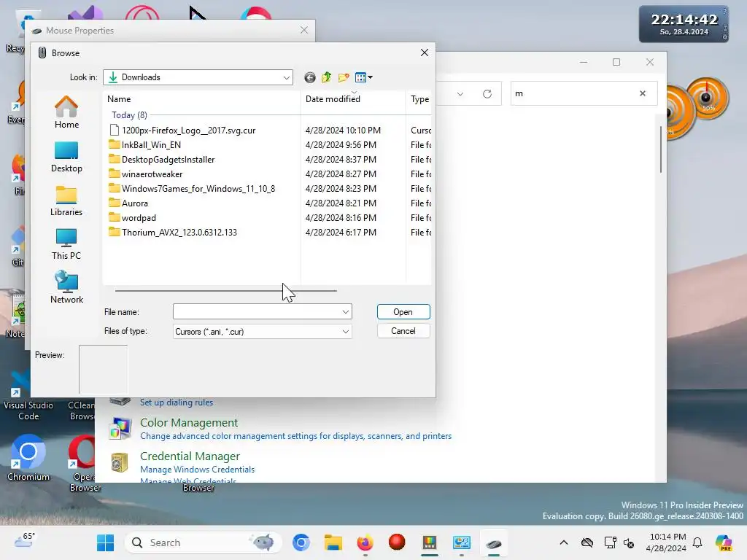The image size is (747, 560).
Task: Open the red ball app on taskbar
Action: tap(397, 542)
